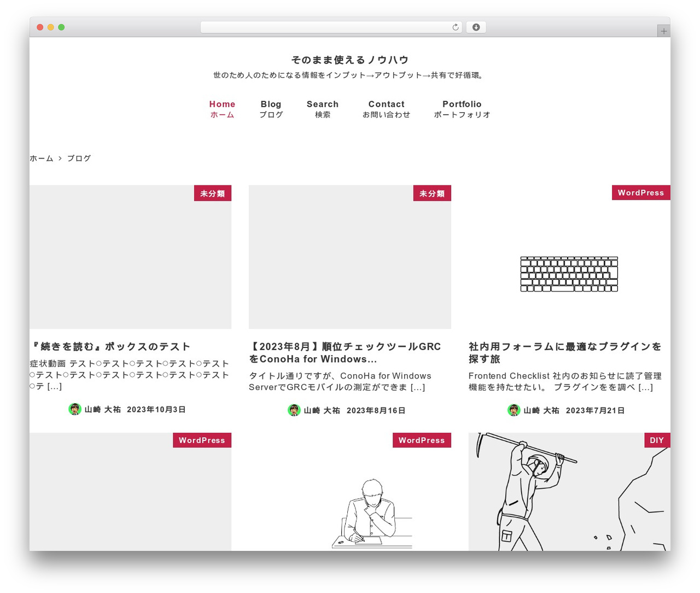Screen dimensions: 700x593
Task: Click WordPress tag on bottom-left card
Action: pyautogui.click(x=202, y=440)
